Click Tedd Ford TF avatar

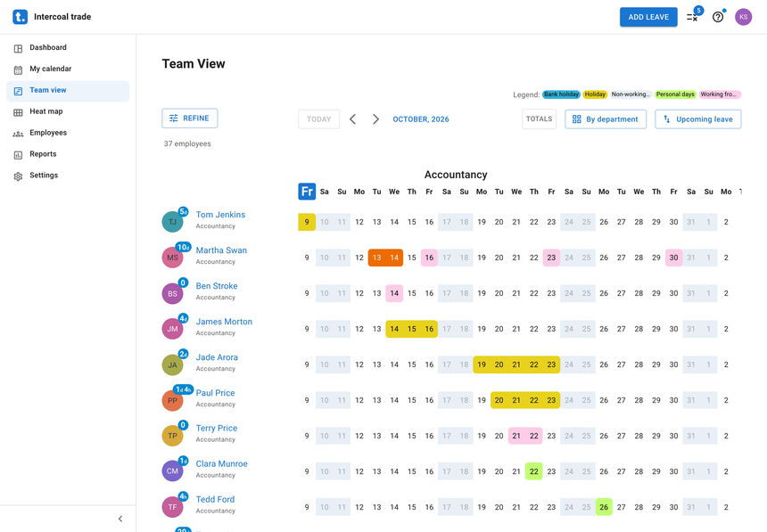[173, 507]
